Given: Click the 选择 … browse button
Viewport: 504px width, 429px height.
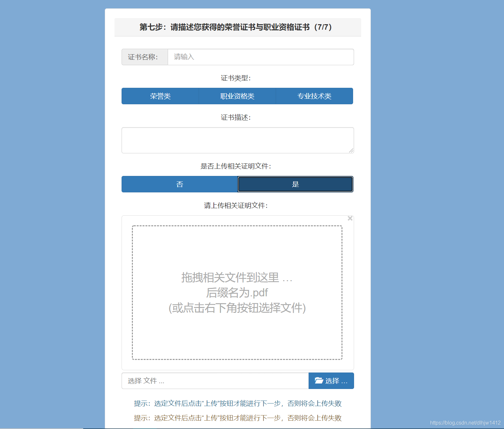Looking at the screenshot, I should click(x=331, y=381).
